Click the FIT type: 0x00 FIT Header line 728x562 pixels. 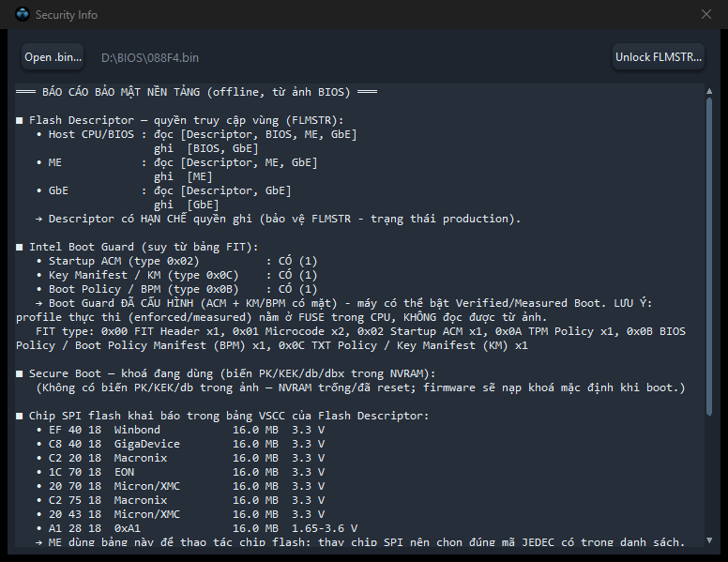pyautogui.click(x=361, y=331)
